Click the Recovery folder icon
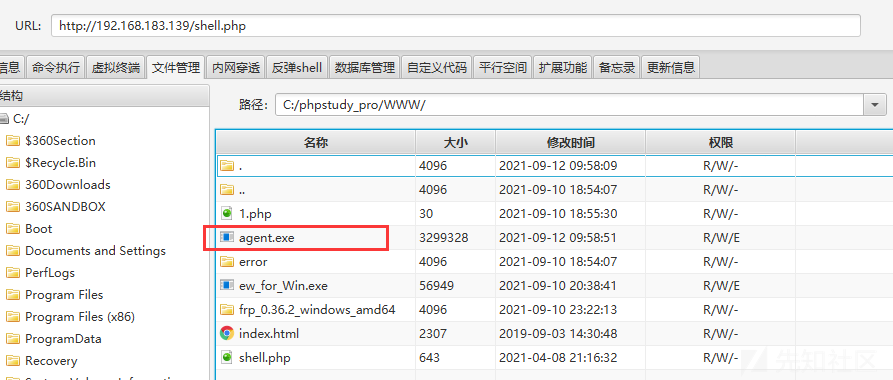The width and height of the screenshot is (893, 380). pos(13,361)
